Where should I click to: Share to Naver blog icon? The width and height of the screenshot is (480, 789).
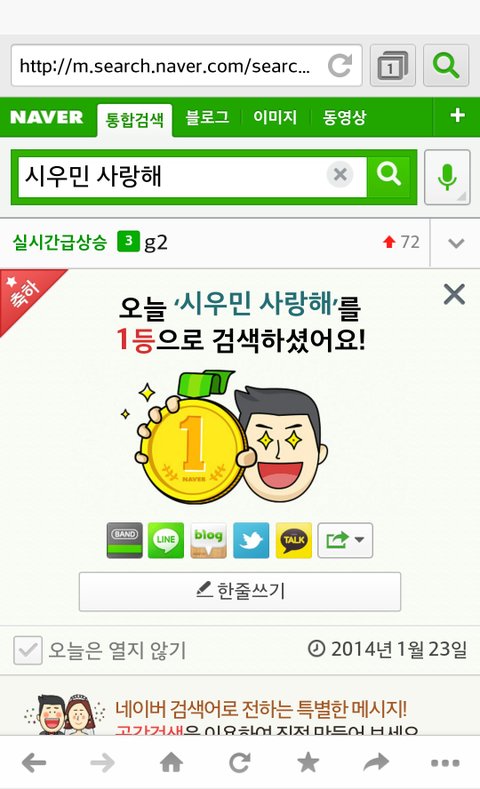click(208, 540)
